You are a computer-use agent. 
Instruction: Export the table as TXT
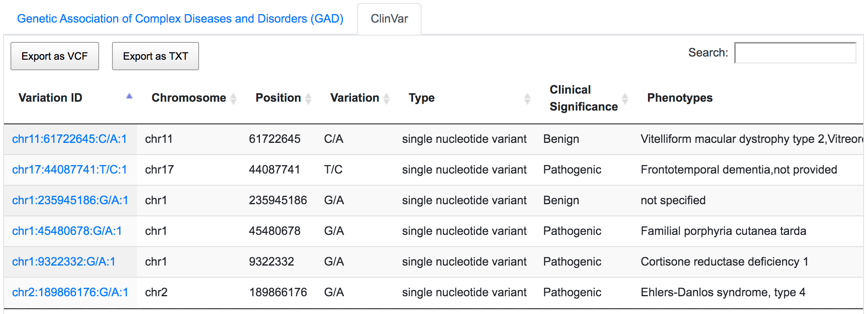tap(156, 56)
